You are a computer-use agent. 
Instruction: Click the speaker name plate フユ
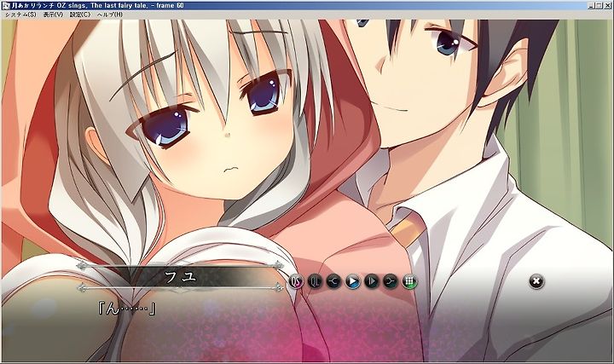pyautogui.click(x=181, y=277)
